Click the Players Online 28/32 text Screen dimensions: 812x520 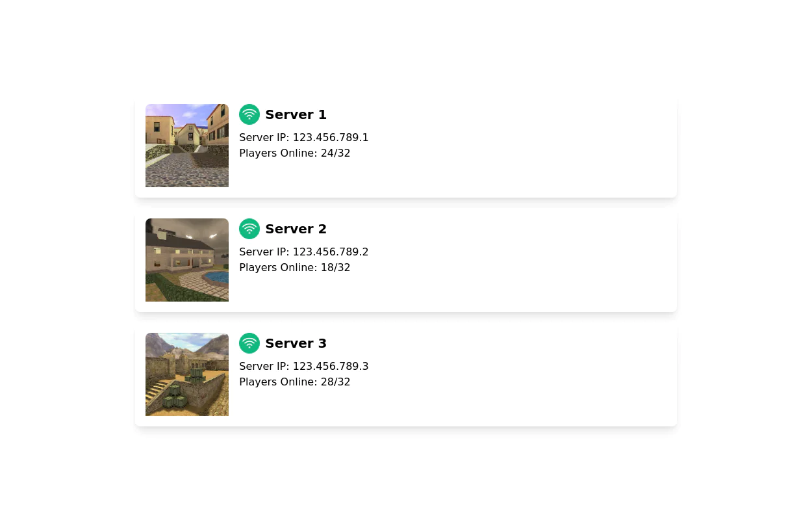click(x=294, y=382)
